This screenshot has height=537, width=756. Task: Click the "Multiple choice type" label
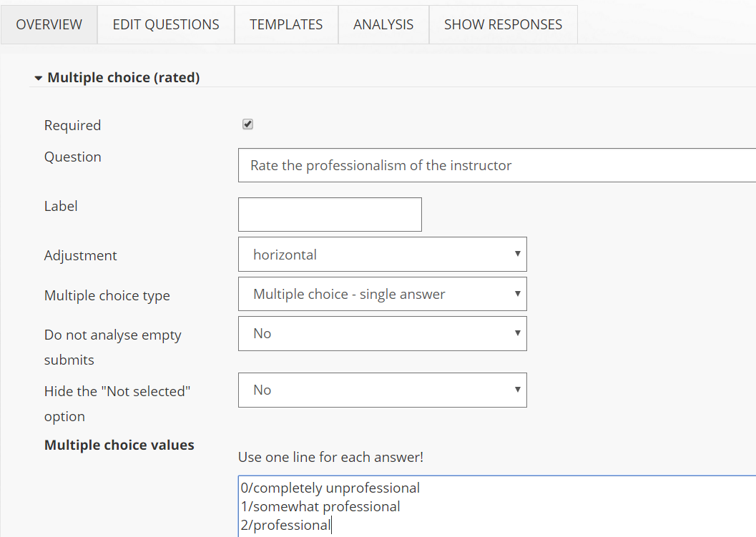[107, 295]
